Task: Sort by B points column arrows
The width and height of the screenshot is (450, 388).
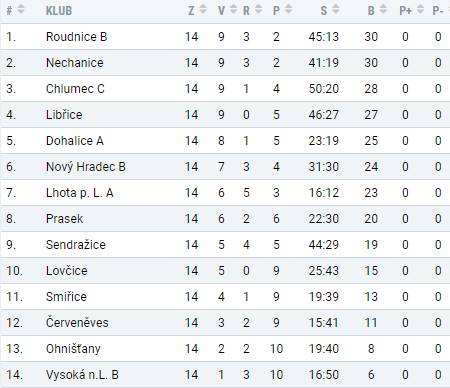Action: [383, 10]
